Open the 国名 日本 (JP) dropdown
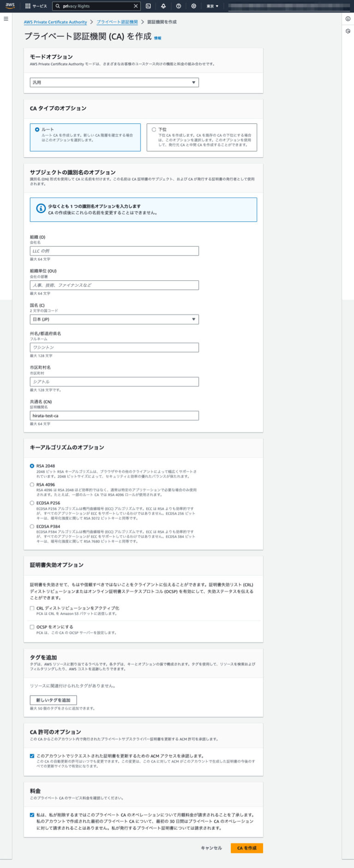The height and width of the screenshot is (868, 354). [114, 319]
